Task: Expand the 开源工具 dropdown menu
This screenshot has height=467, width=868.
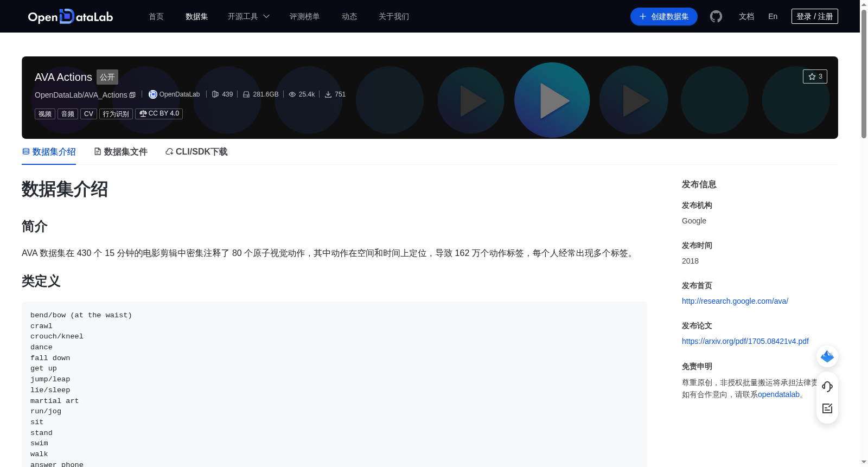Action: tap(248, 16)
